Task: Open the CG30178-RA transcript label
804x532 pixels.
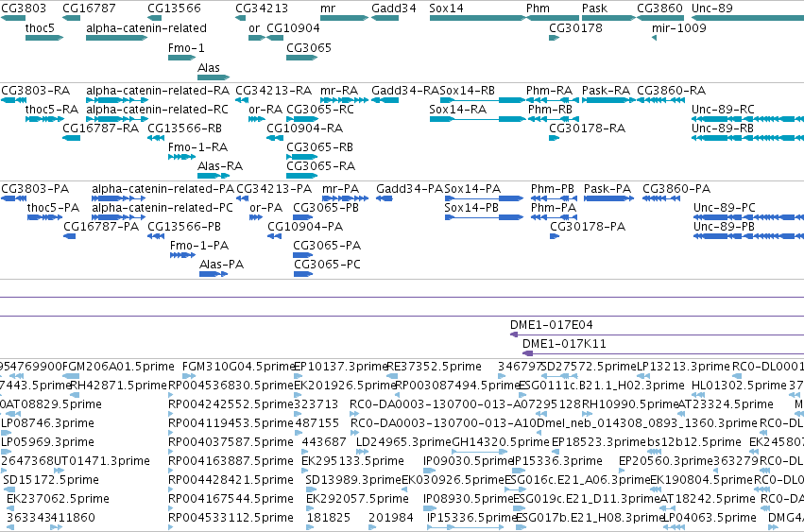Action: 587,129
